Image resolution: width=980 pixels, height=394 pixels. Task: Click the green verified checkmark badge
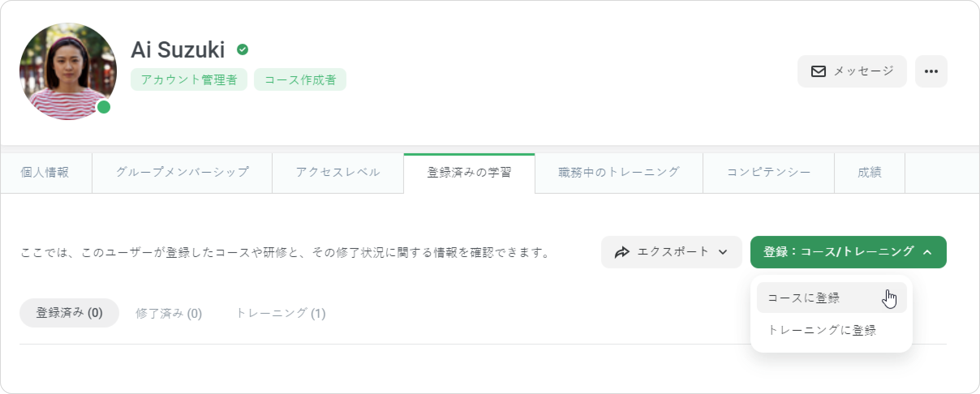[243, 50]
